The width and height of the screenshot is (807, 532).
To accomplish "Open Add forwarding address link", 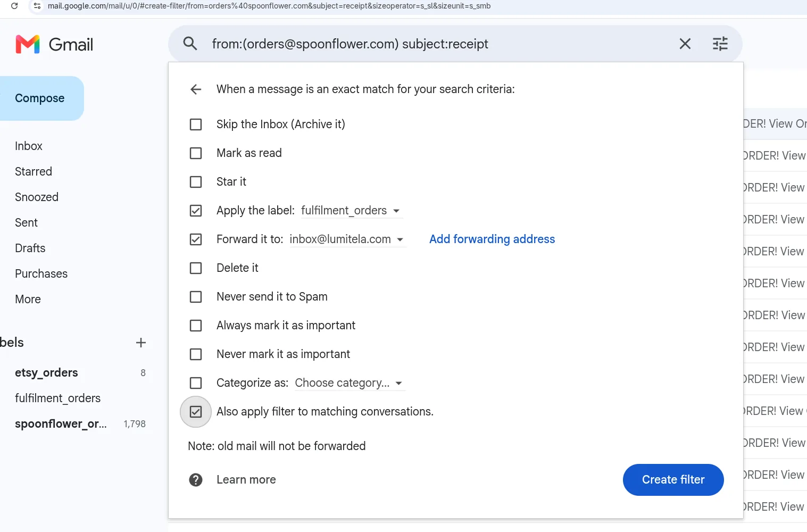I will click(492, 239).
